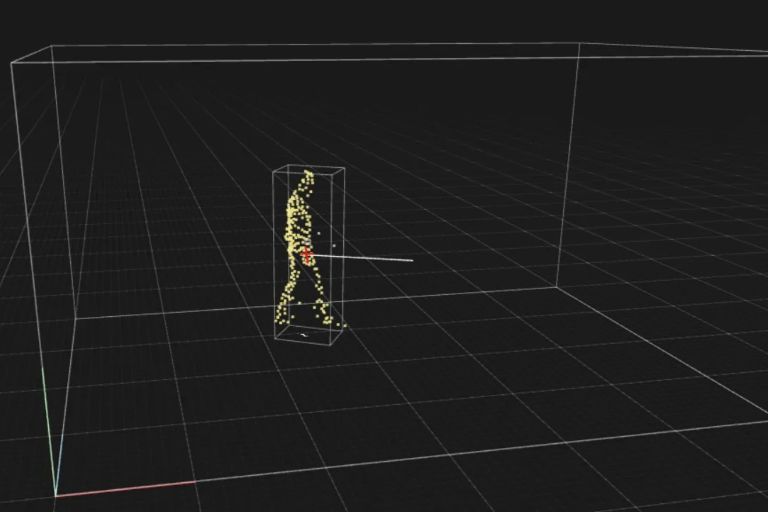768x512 pixels.
Task: Click the room wireframe's top-right rear corner
Action: tap(580, 44)
